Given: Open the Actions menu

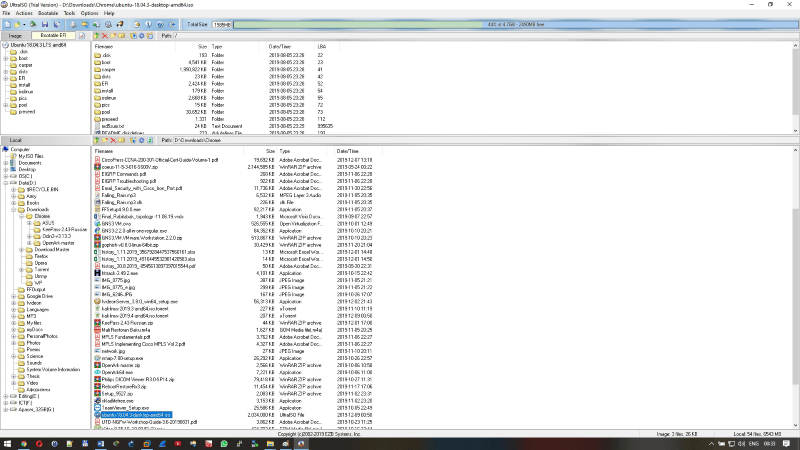Looking at the screenshot, I should (x=23, y=13).
